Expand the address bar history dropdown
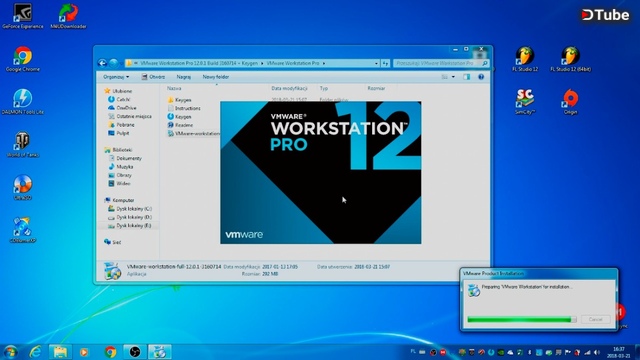Viewport: 640px width, 360px height. coord(376,63)
